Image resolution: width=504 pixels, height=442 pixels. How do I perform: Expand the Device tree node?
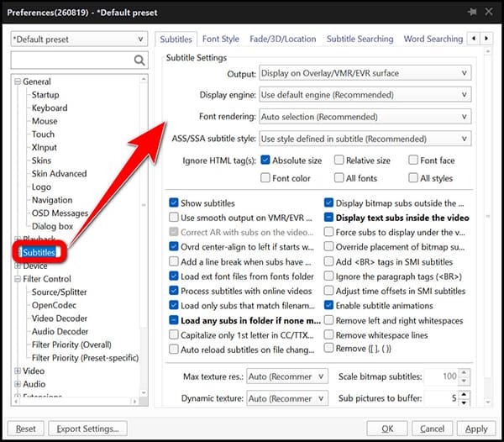(18, 266)
